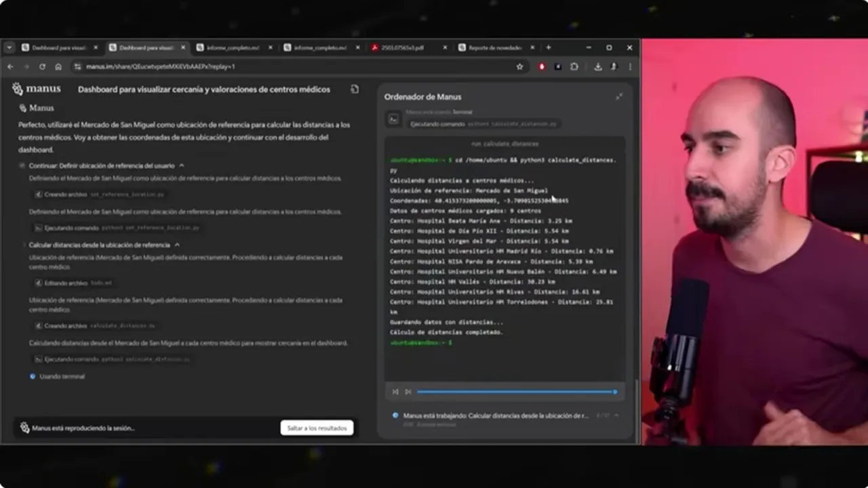Bookmark this page with star icon
The width and height of the screenshot is (868, 488).
[519, 66]
